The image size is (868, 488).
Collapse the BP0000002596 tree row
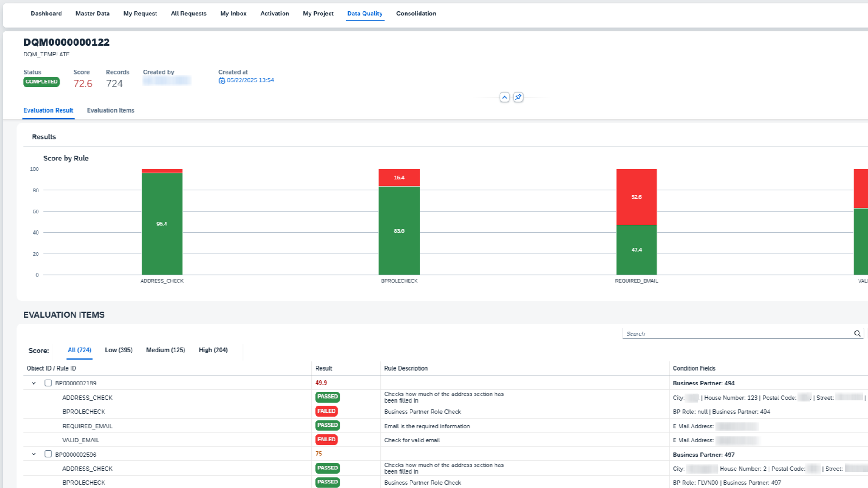pos(33,454)
